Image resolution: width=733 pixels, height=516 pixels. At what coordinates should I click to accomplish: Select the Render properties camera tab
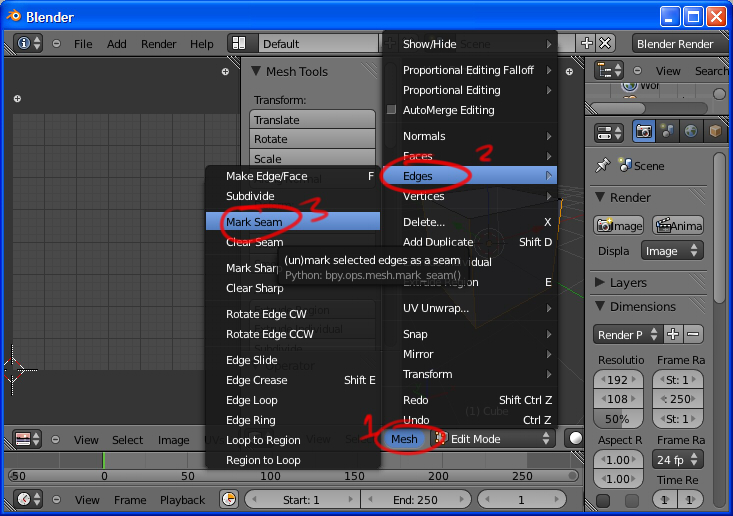pyautogui.click(x=644, y=132)
